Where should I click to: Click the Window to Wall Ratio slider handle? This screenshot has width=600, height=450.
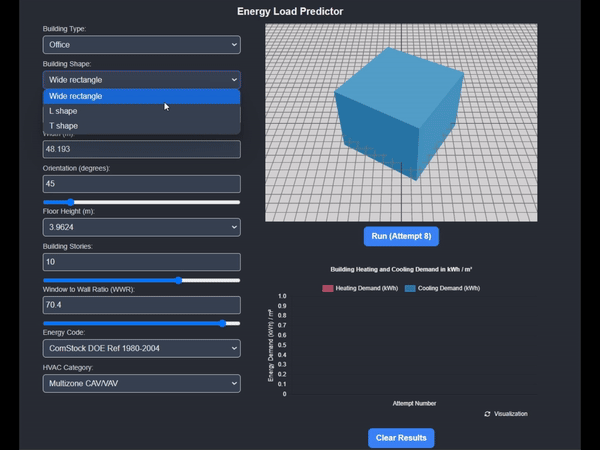pyautogui.click(x=222, y=323)
